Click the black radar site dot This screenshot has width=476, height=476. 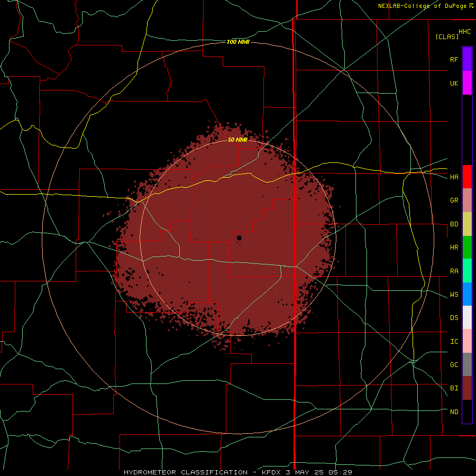(239, 237)
